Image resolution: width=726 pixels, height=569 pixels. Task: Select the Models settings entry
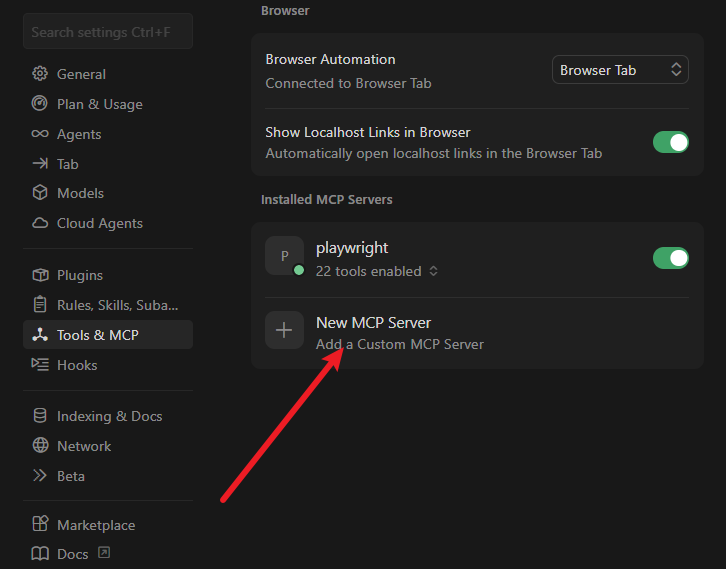(x=108, y=193)
